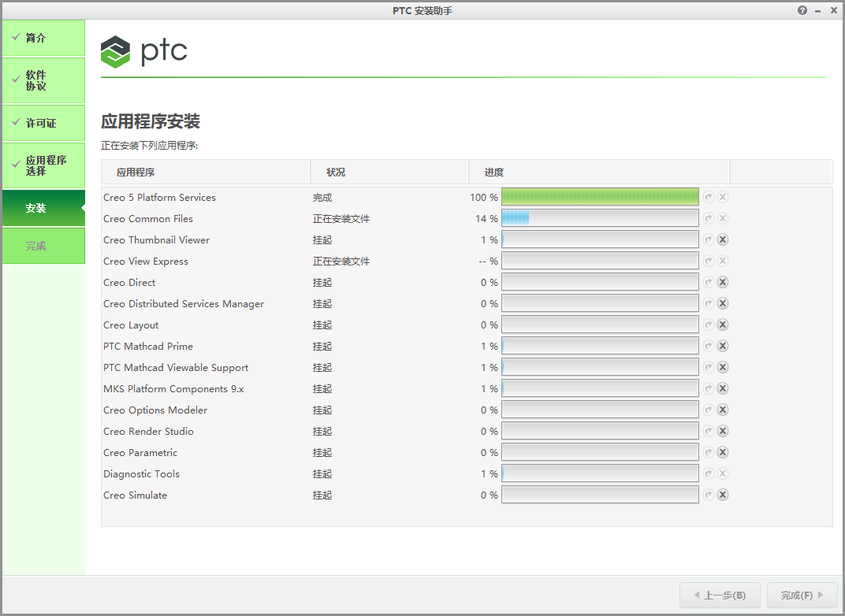845x616 pixels.
Task: Retry installing Diagnostic Tools
Action: (709, 473)
